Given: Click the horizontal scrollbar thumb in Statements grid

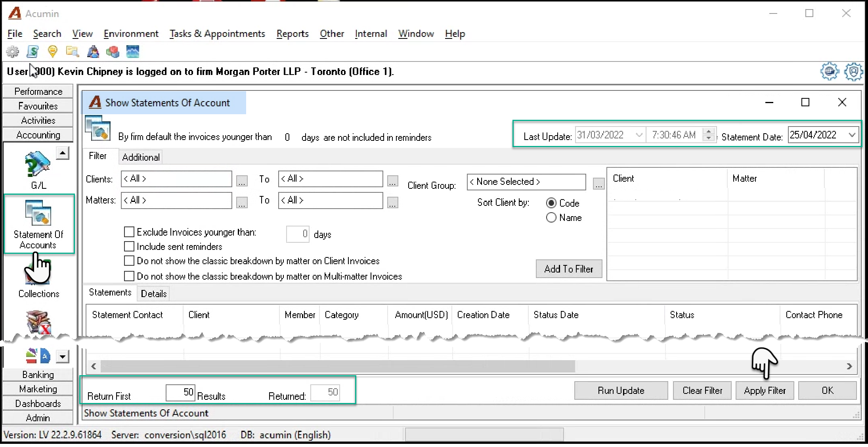Looking at the screenshot, I should [x=337, y=366].
